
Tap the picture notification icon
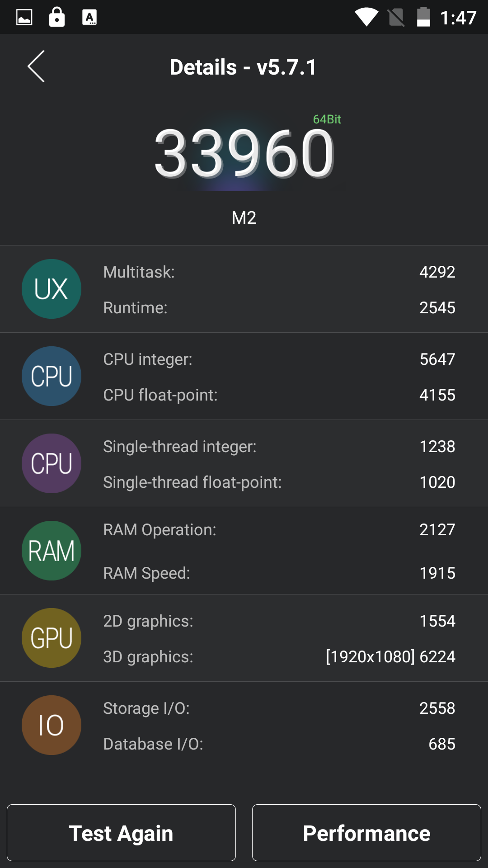click(24, 17)
